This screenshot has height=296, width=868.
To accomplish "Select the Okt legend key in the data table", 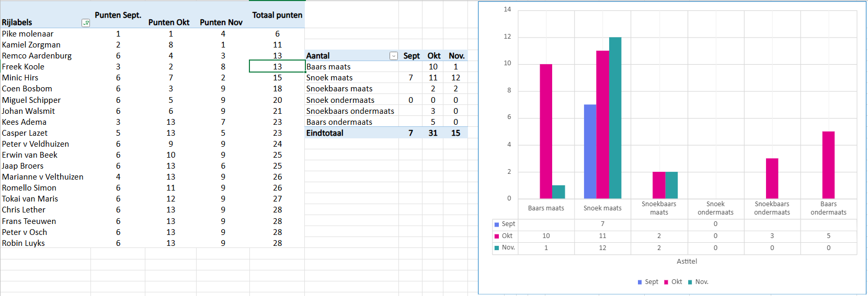I will point(497,236).
